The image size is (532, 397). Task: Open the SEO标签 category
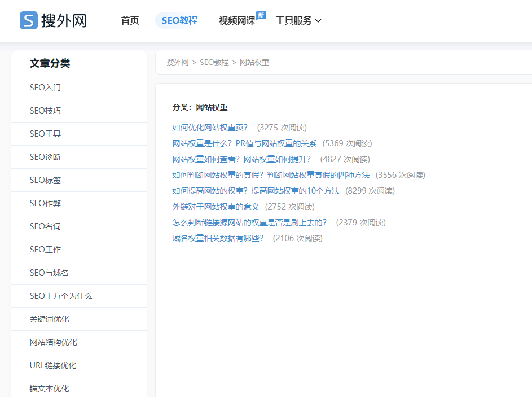pos(79,180)
